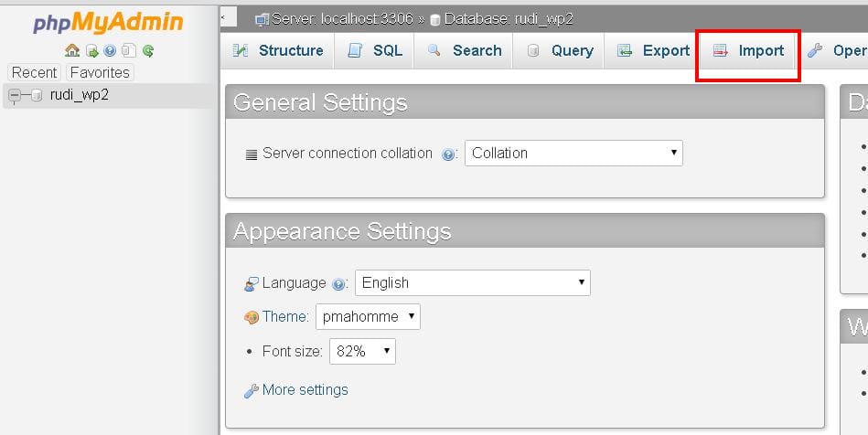Open the Operations tab
Viewport: 868px width, 435px height.
pos(835,50)
